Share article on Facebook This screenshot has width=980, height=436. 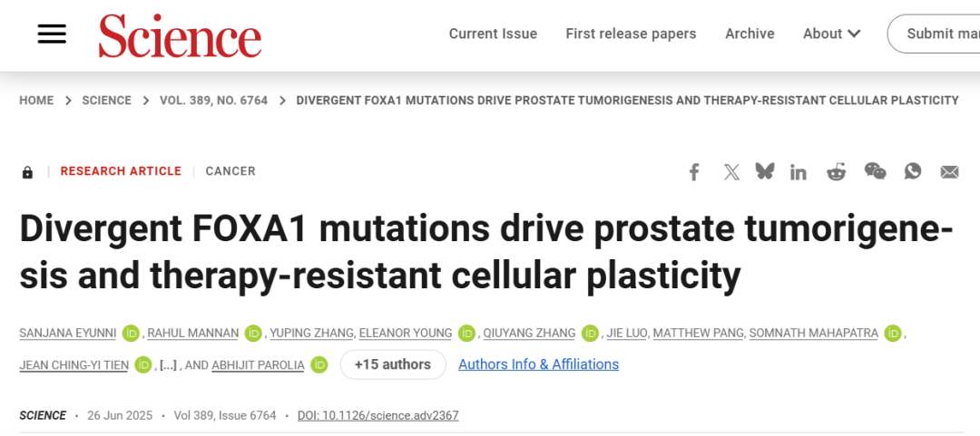(x=694, y=172)
